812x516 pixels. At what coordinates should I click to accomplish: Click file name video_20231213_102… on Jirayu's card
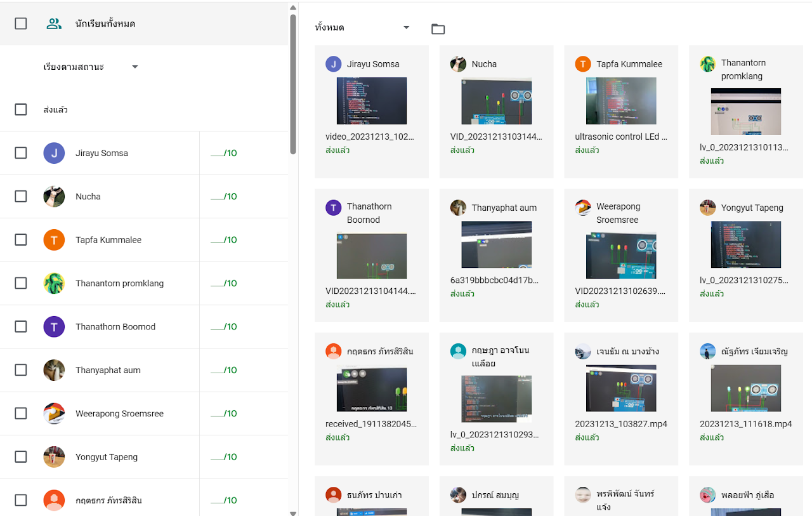(370, 136)
